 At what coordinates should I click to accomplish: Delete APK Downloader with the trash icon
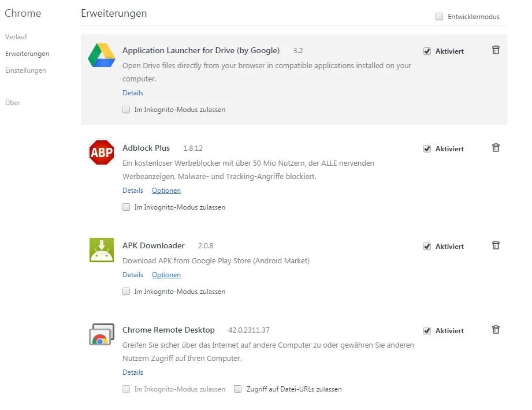point(496,245)
